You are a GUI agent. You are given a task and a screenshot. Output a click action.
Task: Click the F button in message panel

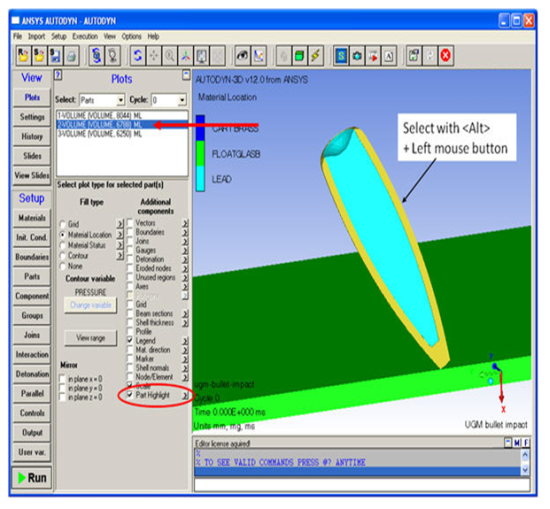pyautogui.click(x=526, y=443)
